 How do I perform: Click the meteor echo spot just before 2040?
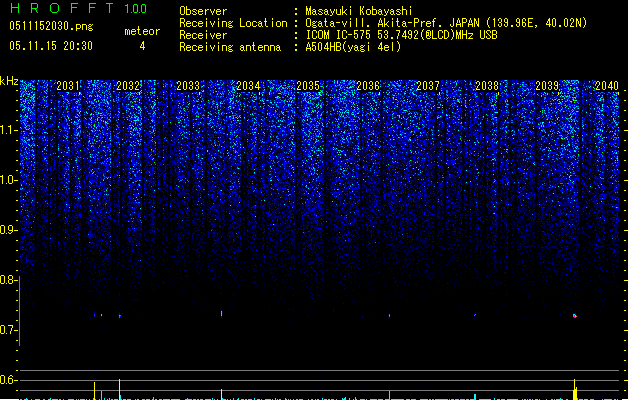(575, 316)
